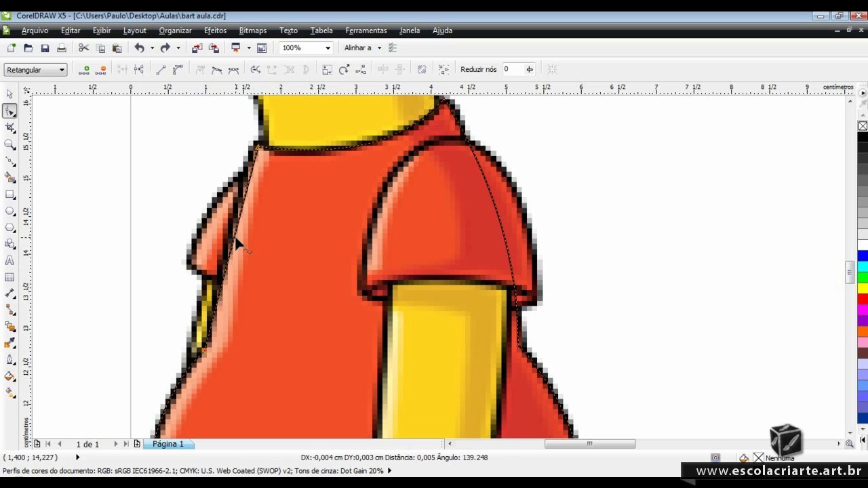Select the Freehand tool in the toolbox

(x=9, y=161)
